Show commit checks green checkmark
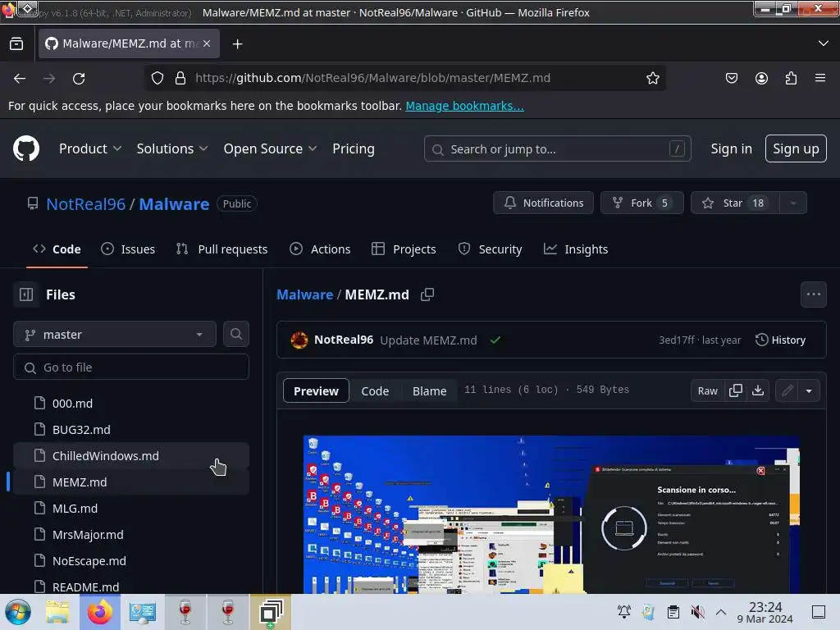Viewport: 840px width, 630px height. pyautogui.click(x=495, y=340)
